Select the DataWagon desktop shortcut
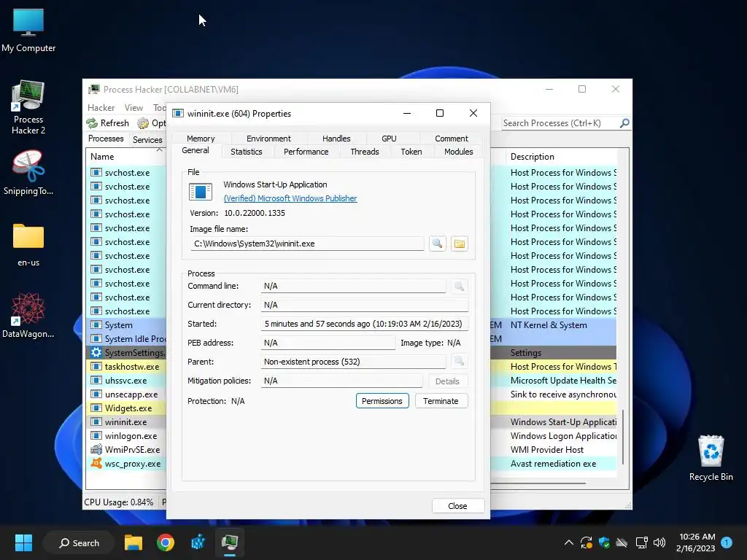Viewport: 747px width, 560px height. tap(28, 316)
